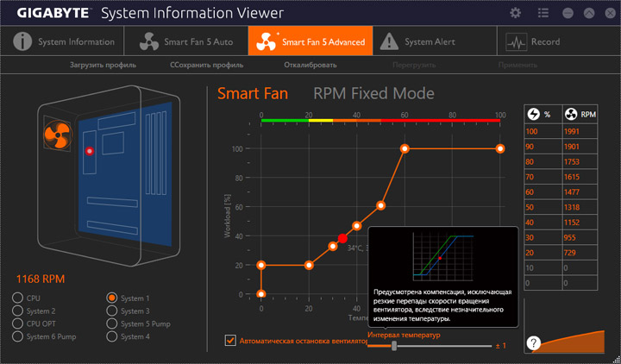
Task: Click the lightning bolt percent column icon
Action: coord(534,114)
